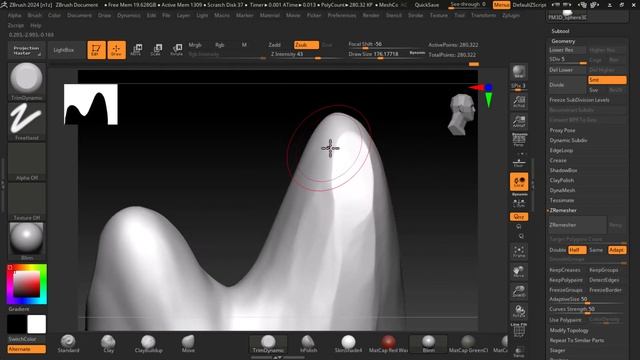Image resolution: width=640 pixels, height=360 pixels.
Task: Choose the Standard brush from bottom shelf
Action: (x=68, y=344)
